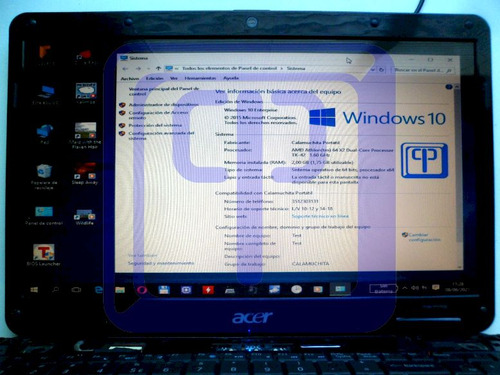Click Soporte técnico en línea link
The width and height of the screenshot is (500, 375).
click(x=320, y=216)
